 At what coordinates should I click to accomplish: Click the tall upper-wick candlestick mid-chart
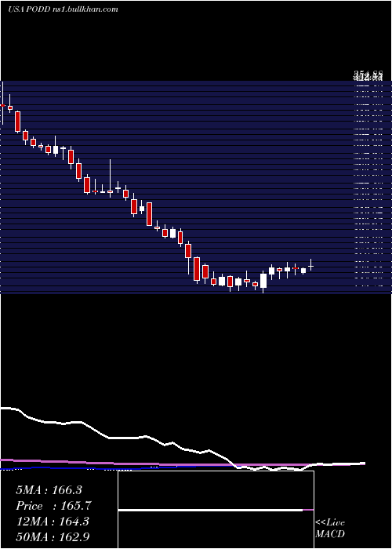110,178
